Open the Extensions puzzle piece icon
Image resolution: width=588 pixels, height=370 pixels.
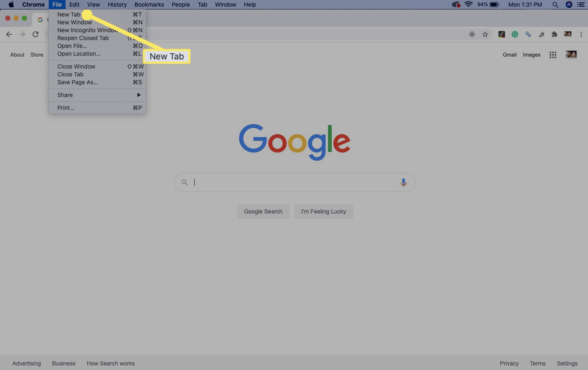[555, 35]
